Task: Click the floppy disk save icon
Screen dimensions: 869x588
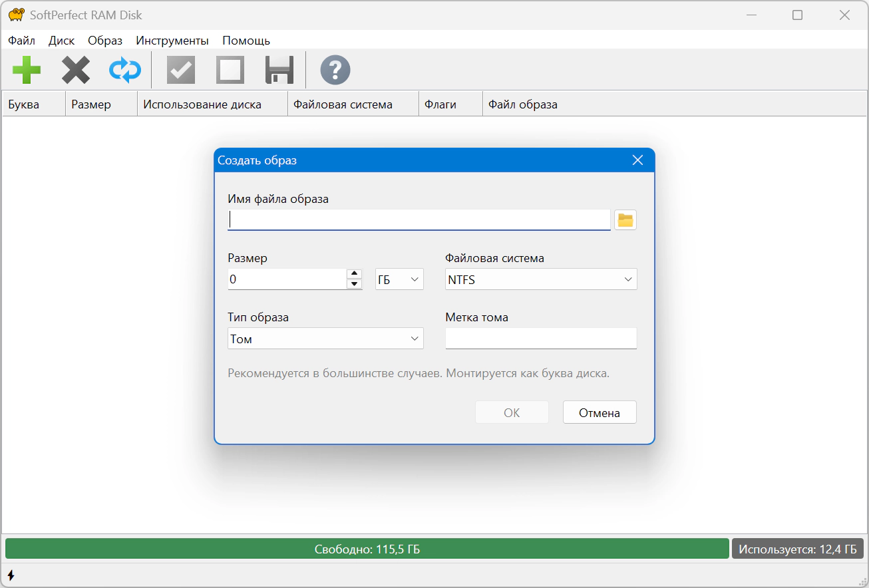Action: (279, 70)
